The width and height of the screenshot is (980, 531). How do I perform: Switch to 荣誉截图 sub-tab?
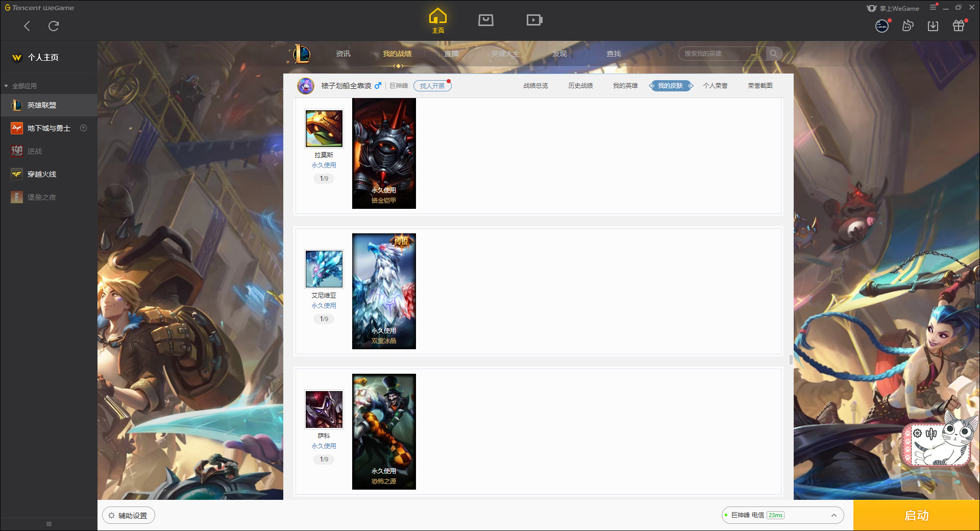pos(760,86)
